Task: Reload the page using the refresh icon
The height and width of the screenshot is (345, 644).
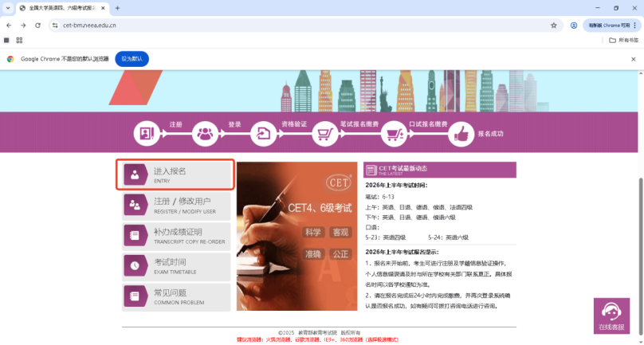Action: pyautogui.click(x=37, y=25)
